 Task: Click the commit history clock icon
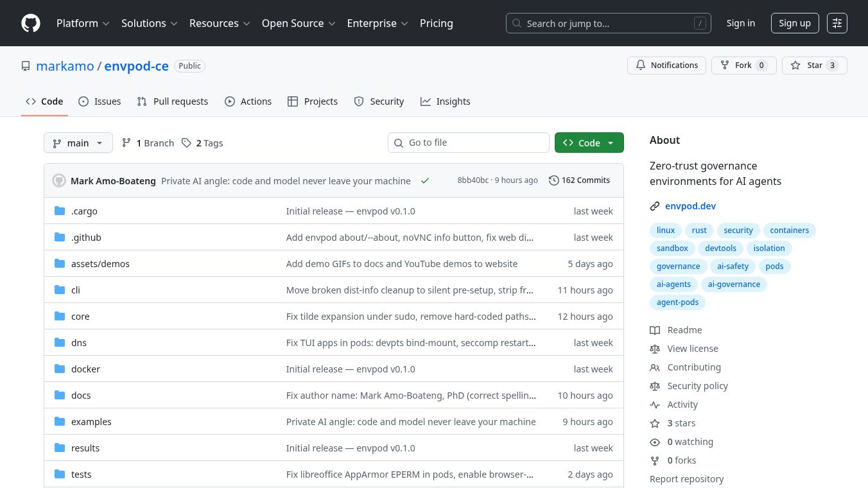553,180
